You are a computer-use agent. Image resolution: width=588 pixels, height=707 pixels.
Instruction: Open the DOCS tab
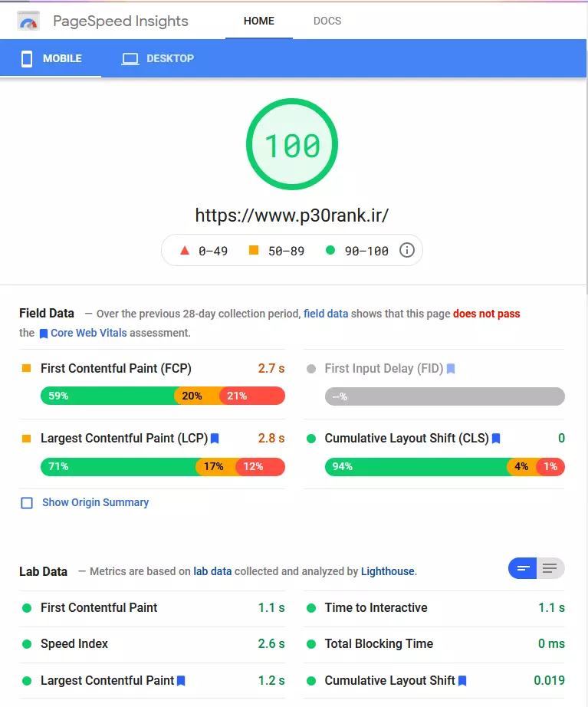tap(327, 21)
